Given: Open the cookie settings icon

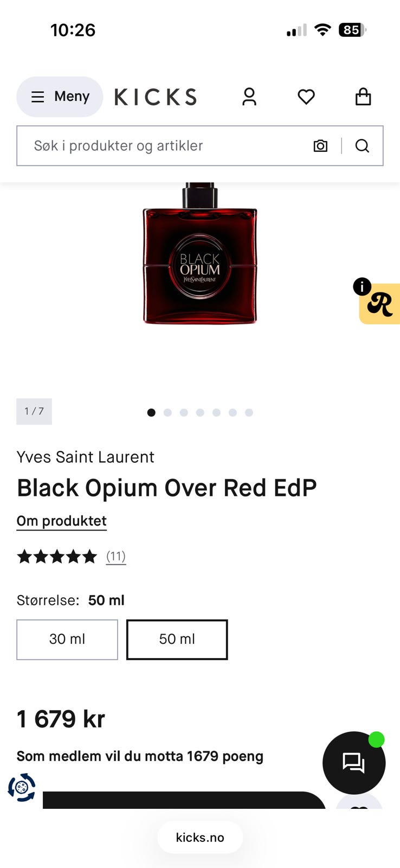Looking at the screenshot, I should pos(22,787).
